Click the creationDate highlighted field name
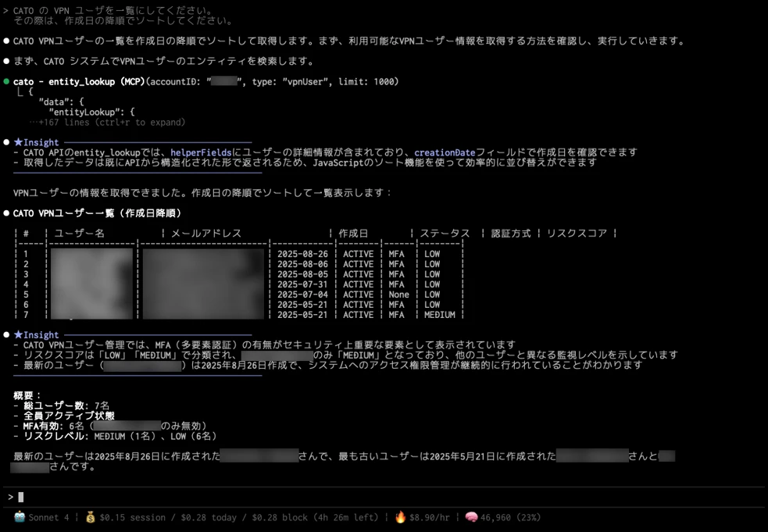This screenshot has height=532, width=768. point(445,152)
